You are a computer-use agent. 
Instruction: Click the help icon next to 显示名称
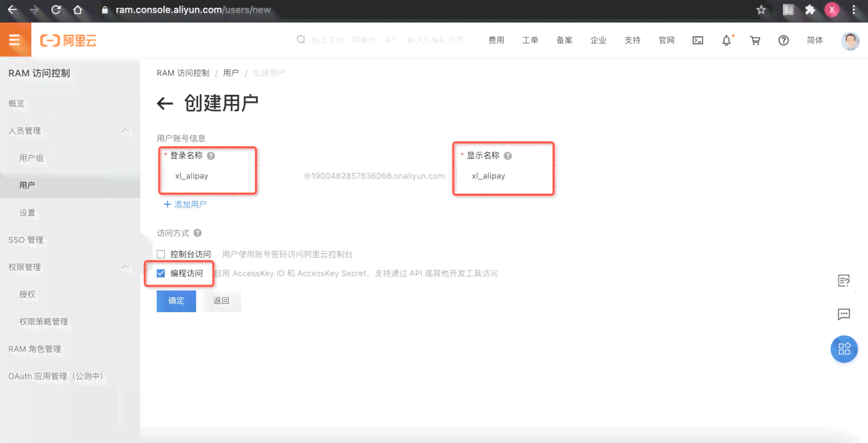click(x=507, y=156)
